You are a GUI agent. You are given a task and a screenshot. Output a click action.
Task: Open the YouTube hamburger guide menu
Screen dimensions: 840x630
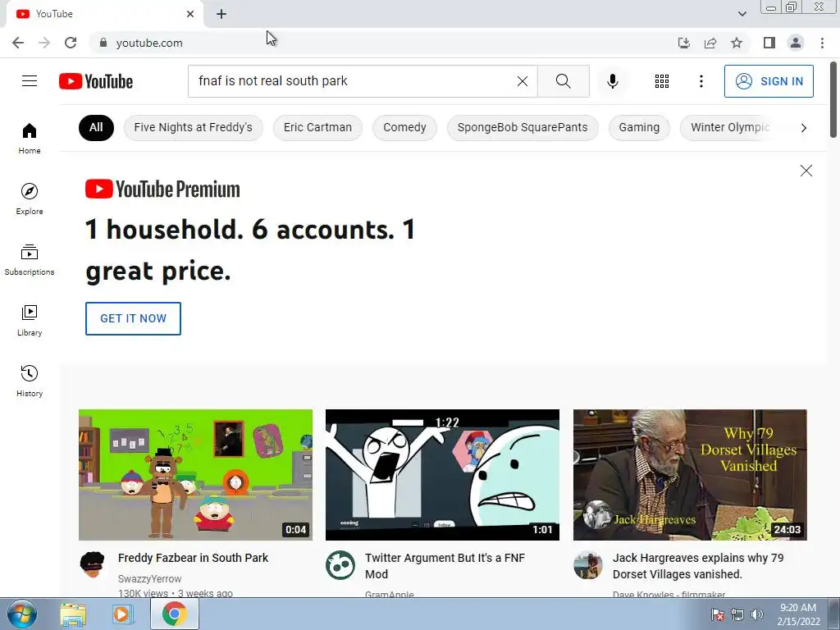pyautogui.click(x=30, y=81)
